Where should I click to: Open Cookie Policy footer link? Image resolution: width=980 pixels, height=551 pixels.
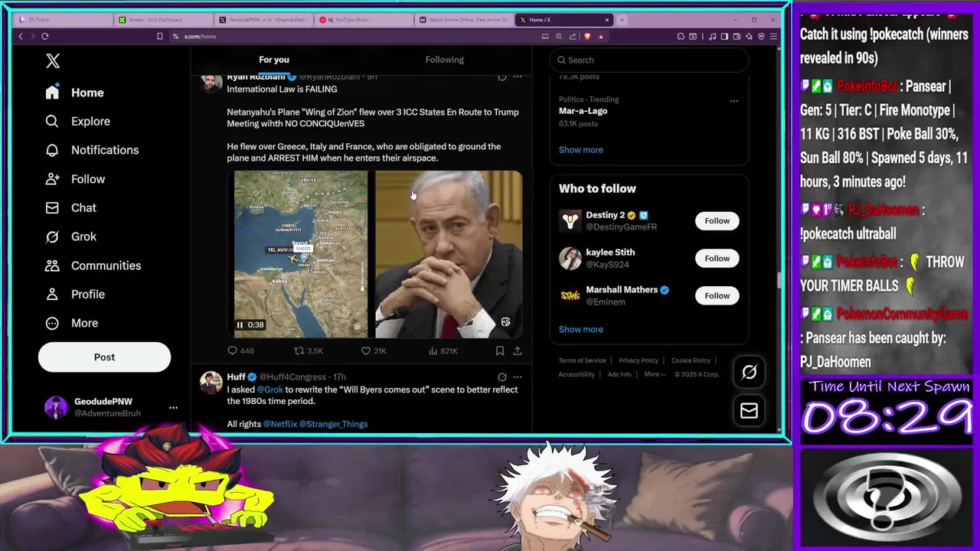[x=691, y=360]
